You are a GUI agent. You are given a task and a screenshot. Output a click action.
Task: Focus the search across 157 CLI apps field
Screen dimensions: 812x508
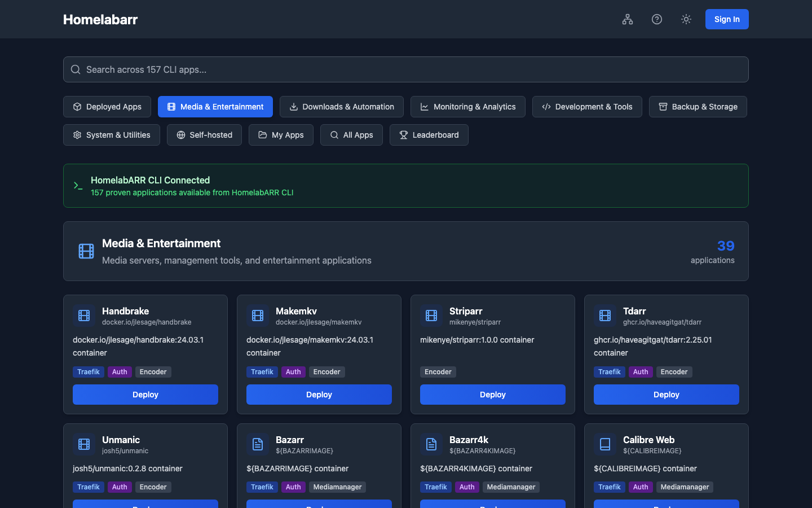click(x=406, y=69)
